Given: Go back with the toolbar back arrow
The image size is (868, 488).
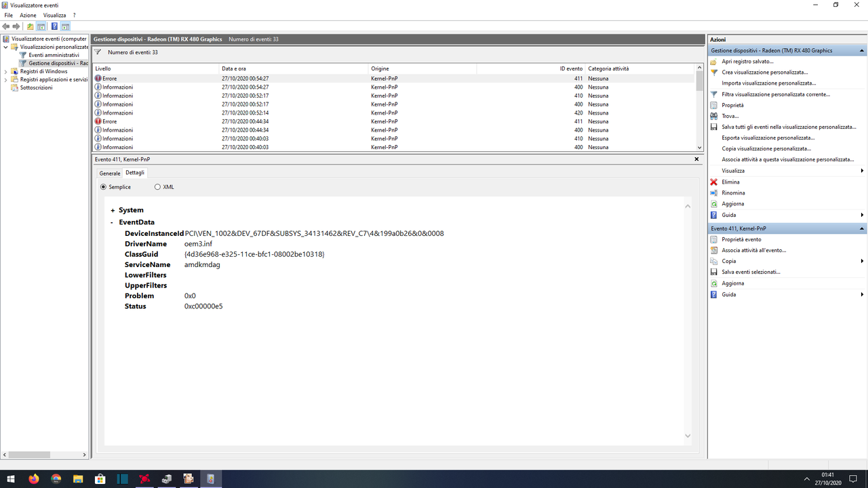Looking at the screenshot, I should click(x=6, y=26).
